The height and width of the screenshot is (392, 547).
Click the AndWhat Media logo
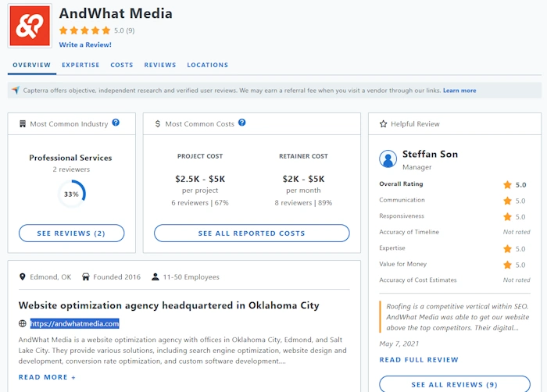point(30,26)
